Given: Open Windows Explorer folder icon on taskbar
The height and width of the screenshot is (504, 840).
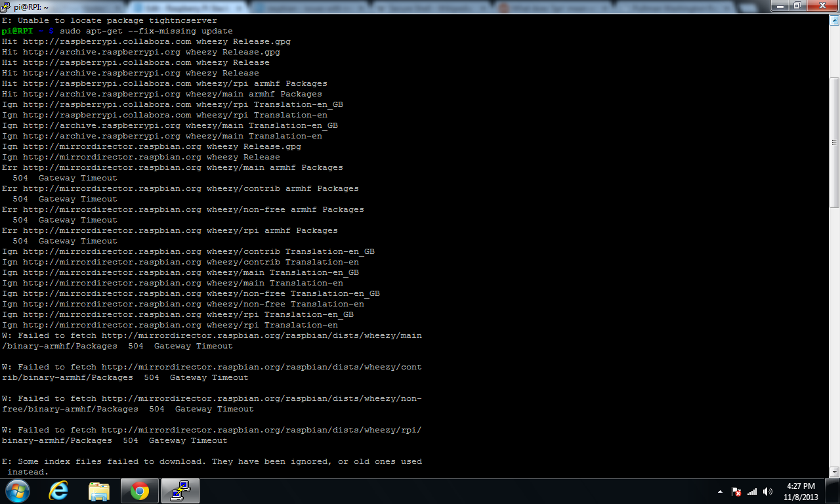Looking at the screenshot, I should [99, 491].
